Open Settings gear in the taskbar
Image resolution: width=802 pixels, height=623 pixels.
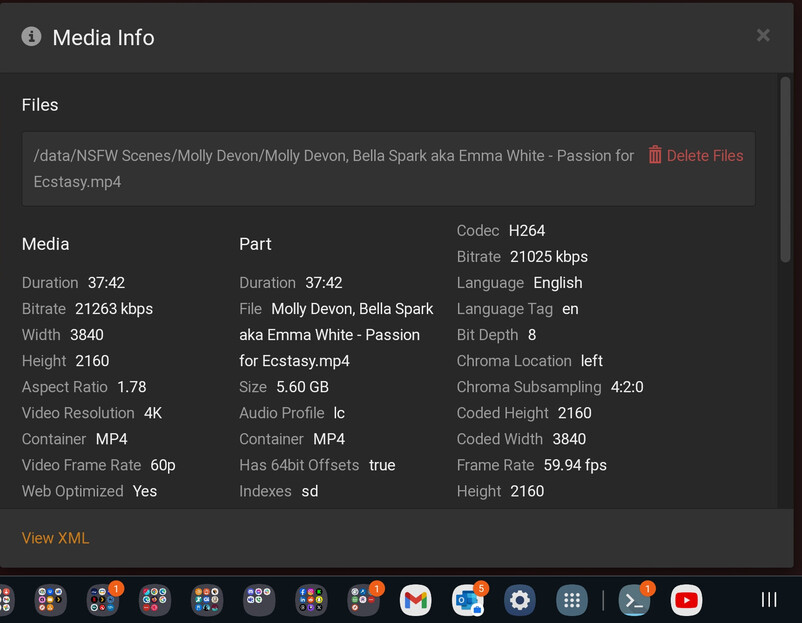tap(520, 600)
